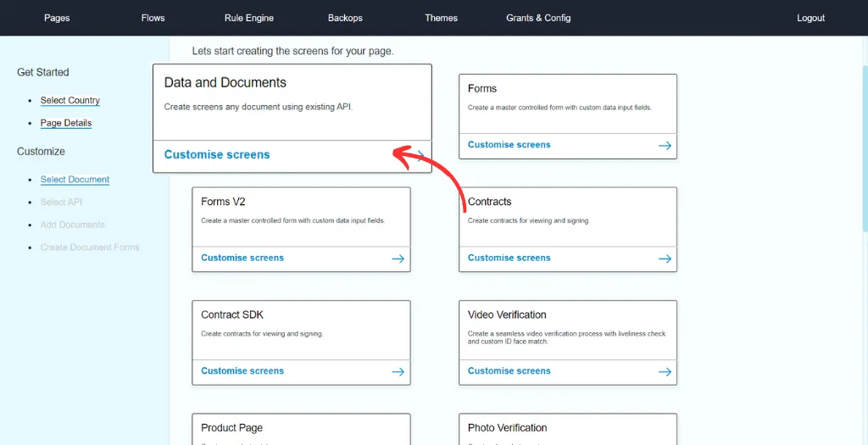Click 'Create screens any document using existing API' text

pos(259,107)
